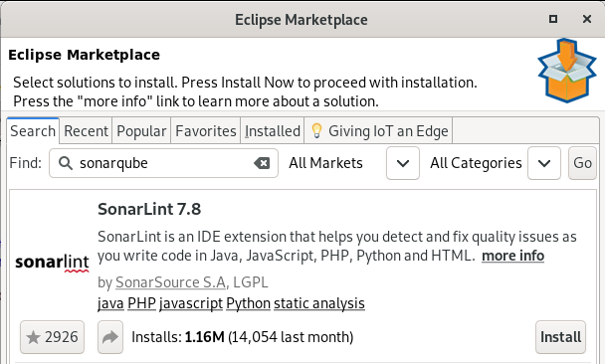Click the Eclipse Marketplace box icon
605x364 pixels.
pyautogui.click(x=567, y=71)
